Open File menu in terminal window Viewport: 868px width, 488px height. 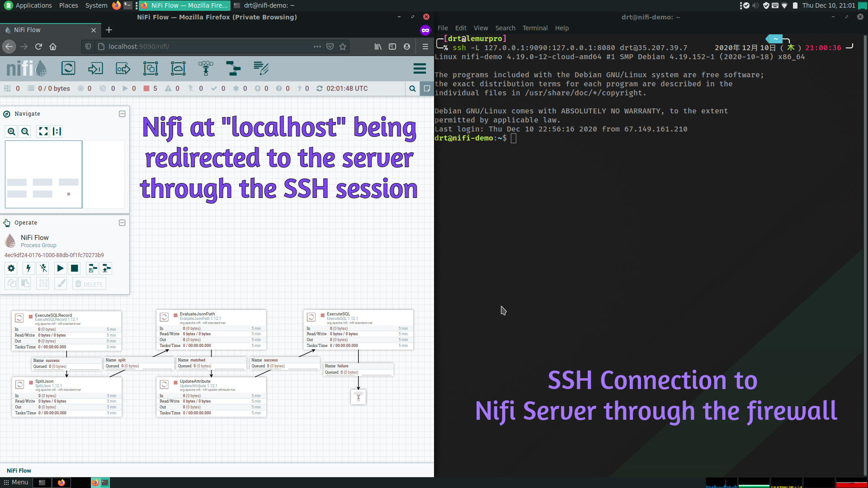click(443, 28)
